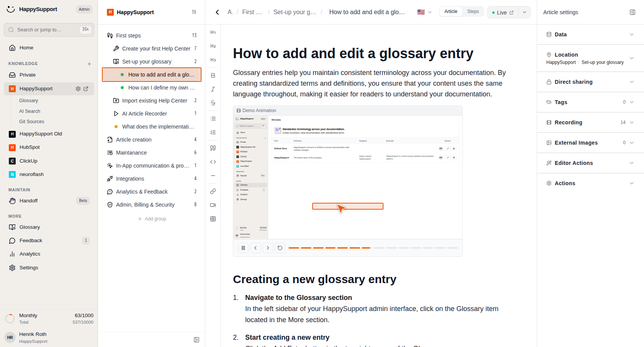Open Henrik Roth user profile

(49, 337)
